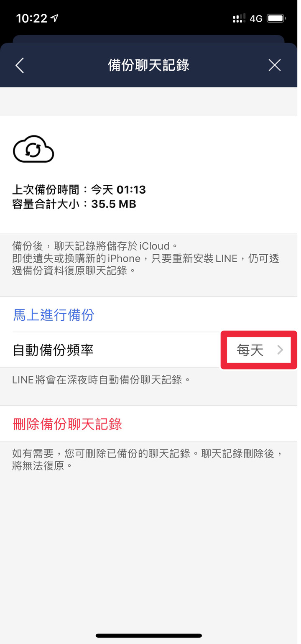Close the backup chat history screen
The height and width of the screenshot is (644, 301).
coord(275,65)
